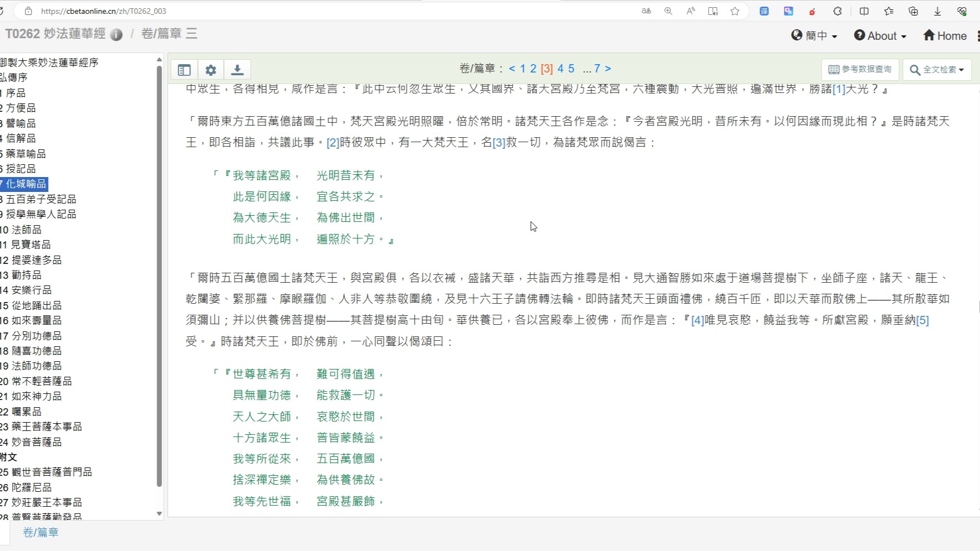
Task: Open footnote [2] before 時彼眾中
Action: point(333,143)
